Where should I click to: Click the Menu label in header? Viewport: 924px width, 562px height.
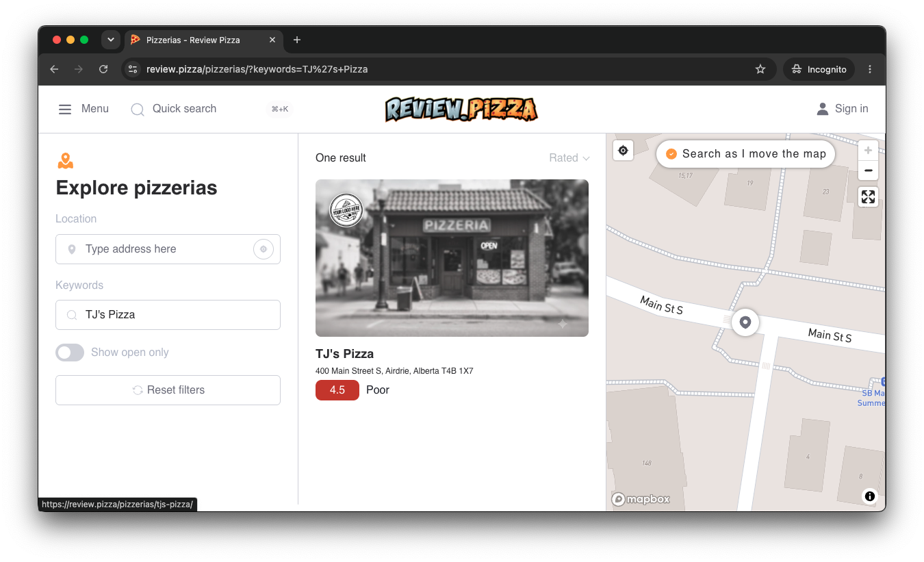pos(95,109)
